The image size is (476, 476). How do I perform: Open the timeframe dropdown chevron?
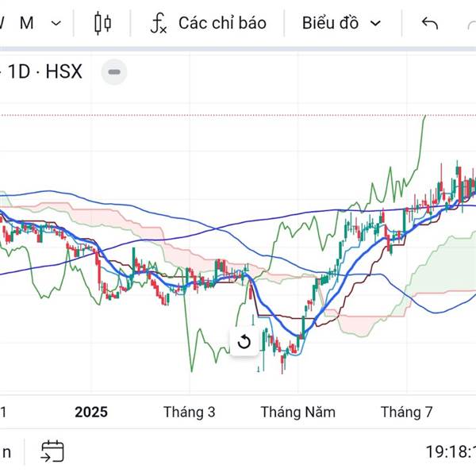click(56, 23)
